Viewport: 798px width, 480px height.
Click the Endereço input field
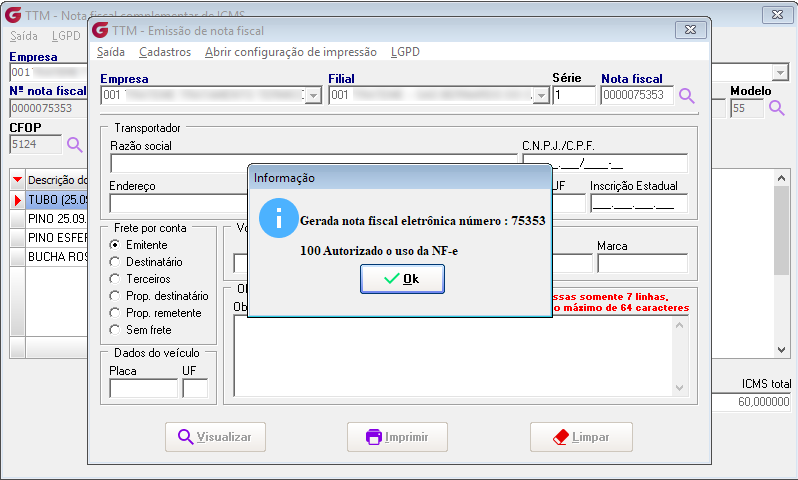pyautogui.click(x=179, y=204)
